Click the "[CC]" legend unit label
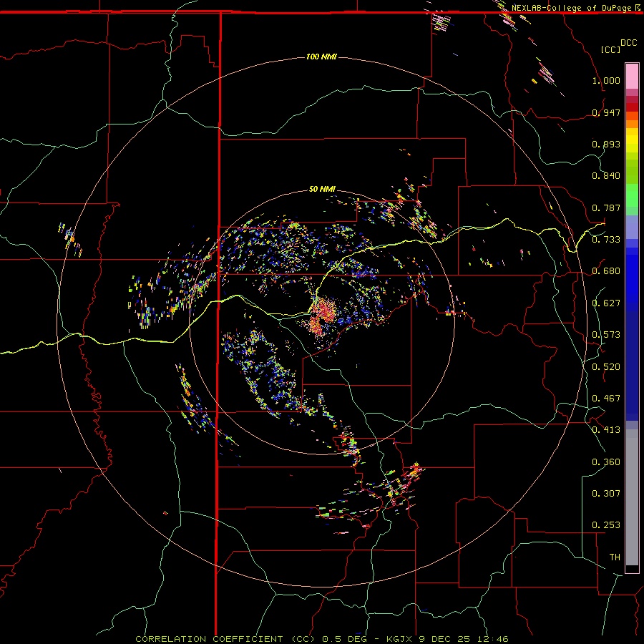Image resolution: width=644 pixels, height=644 pixels. (x=611, y=49)
